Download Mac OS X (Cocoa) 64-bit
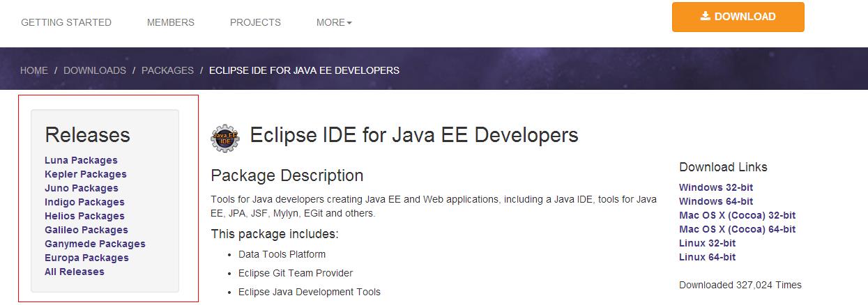 pyautogui.click(x=737, y=229)
